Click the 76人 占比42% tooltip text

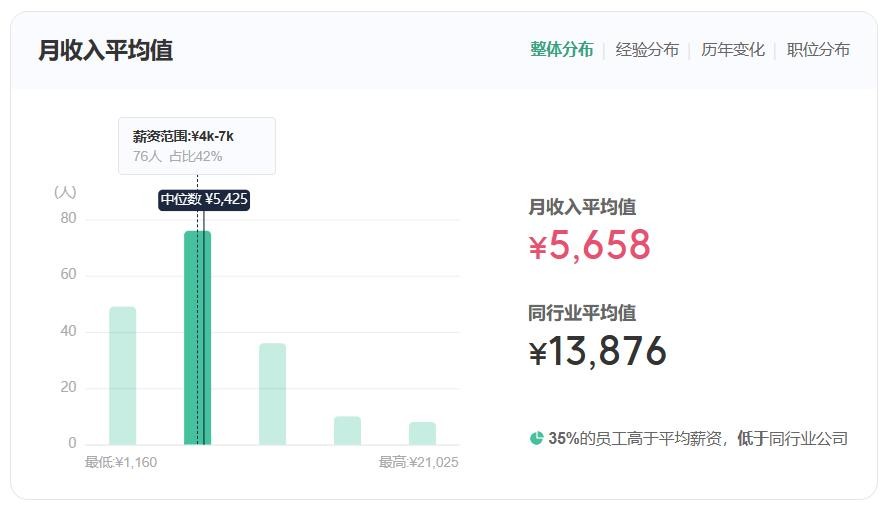(177, 156)
